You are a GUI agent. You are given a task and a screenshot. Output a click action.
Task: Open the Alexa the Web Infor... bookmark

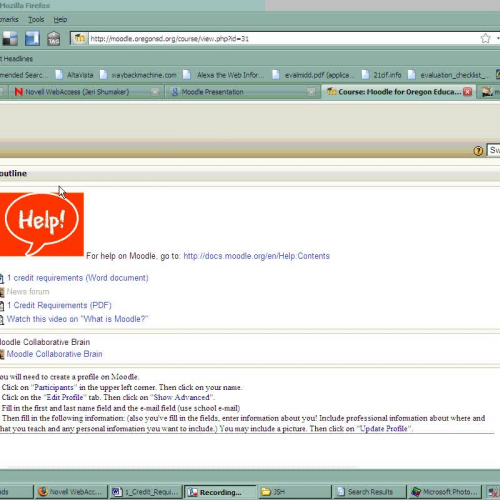pyautogui.click(x=230, y=75)
